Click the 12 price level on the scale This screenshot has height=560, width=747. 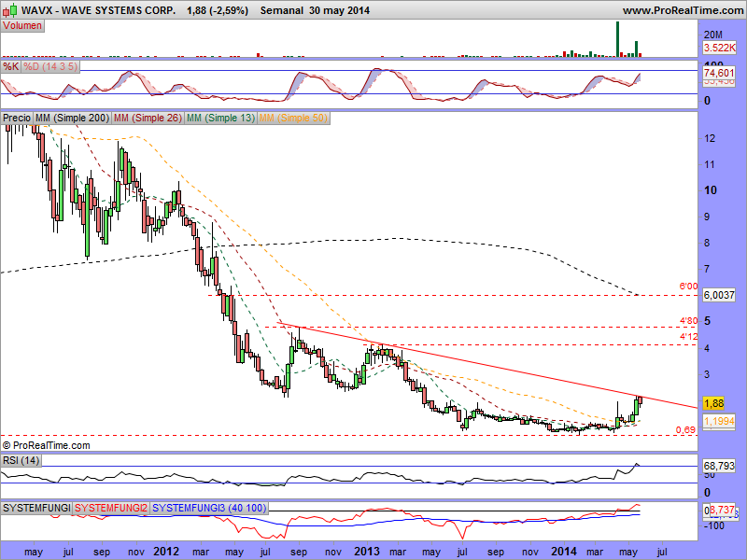tap(710, 138)
